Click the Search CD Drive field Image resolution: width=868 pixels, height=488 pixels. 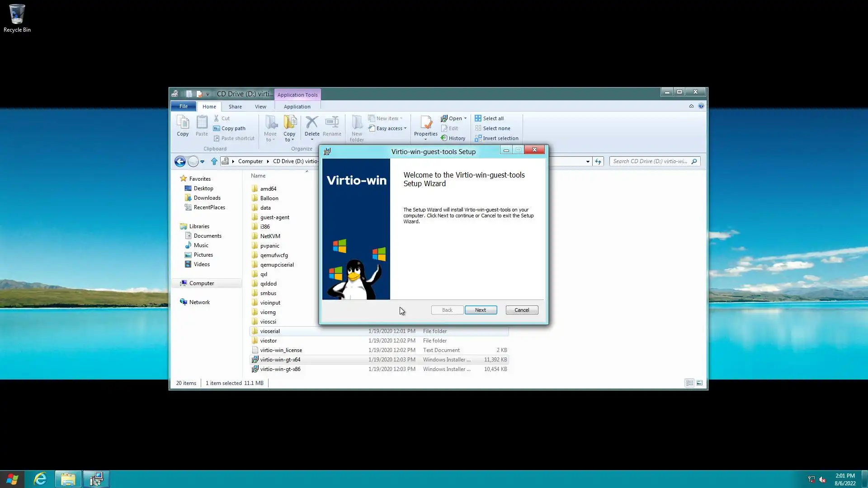point(650,161)
